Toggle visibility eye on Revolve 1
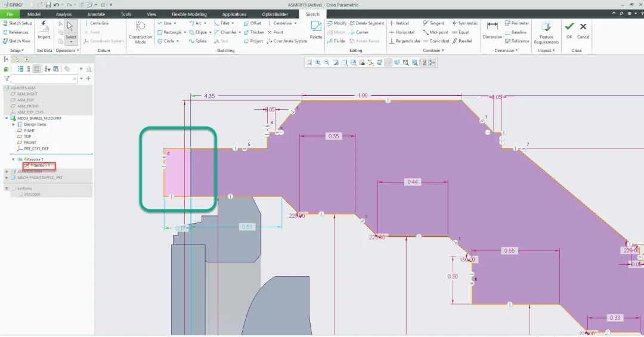Viewport: 644px width, 337px height. [x=20, y=159]
